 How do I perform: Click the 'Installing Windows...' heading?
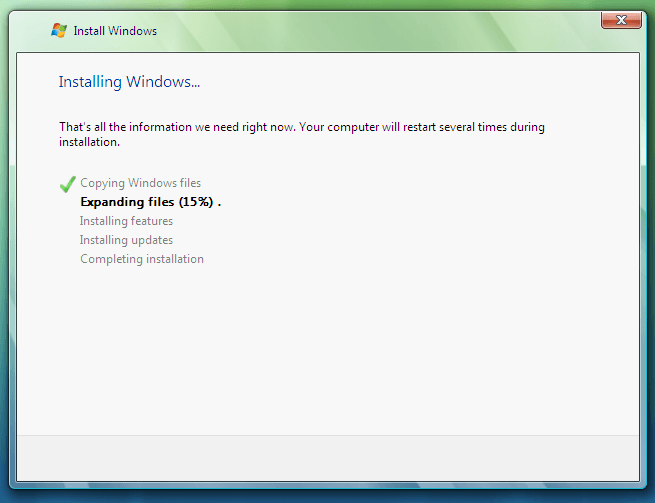pyautogui.click(x=129, y=82)
